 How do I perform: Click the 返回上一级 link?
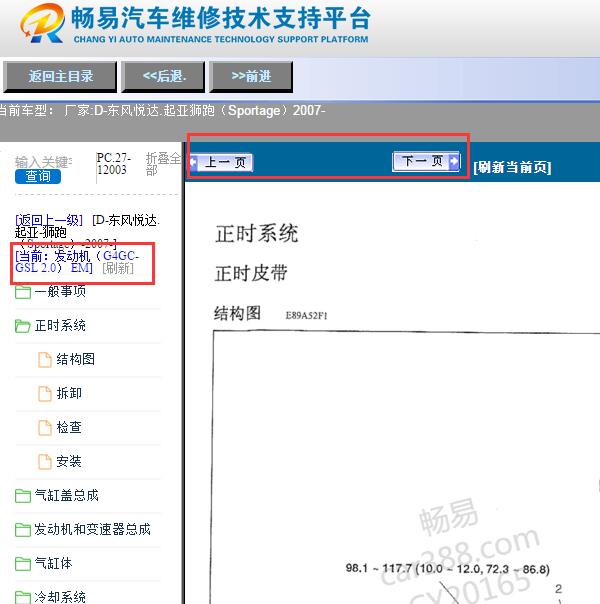click(49, 220)
